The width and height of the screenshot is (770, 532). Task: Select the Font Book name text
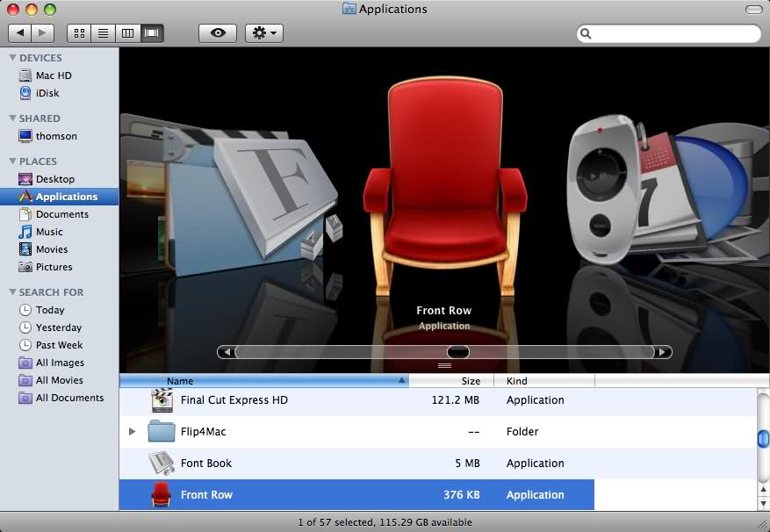(205, 464)
